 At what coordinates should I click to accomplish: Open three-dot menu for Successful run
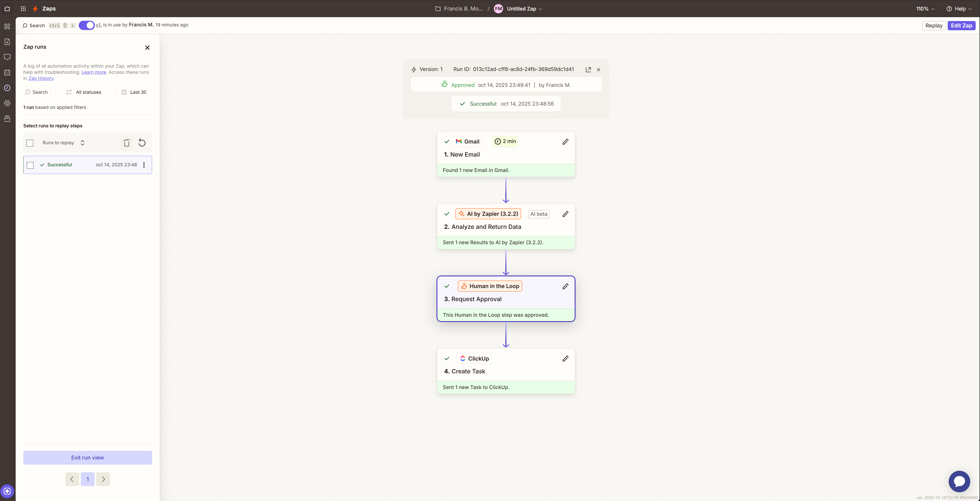pos(144,165)
